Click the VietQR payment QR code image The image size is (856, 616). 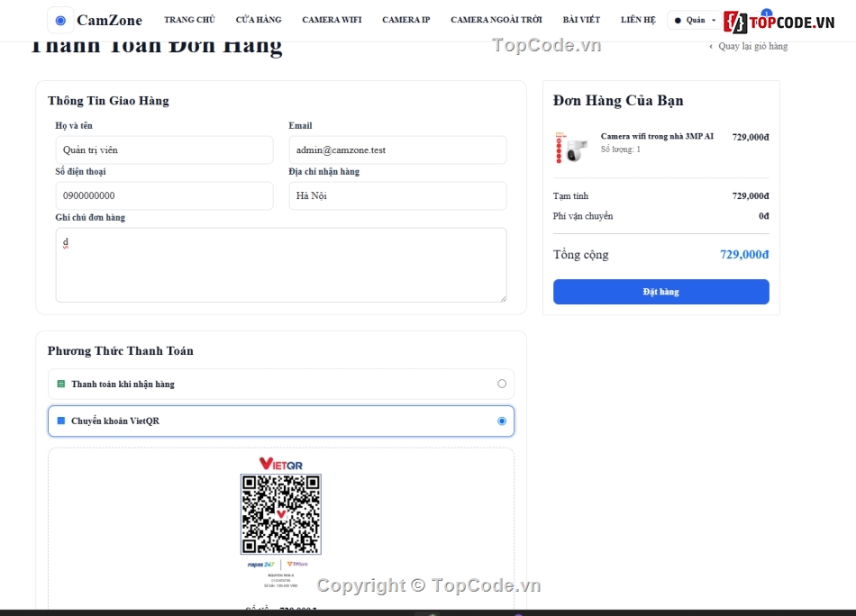coord(280,514)
